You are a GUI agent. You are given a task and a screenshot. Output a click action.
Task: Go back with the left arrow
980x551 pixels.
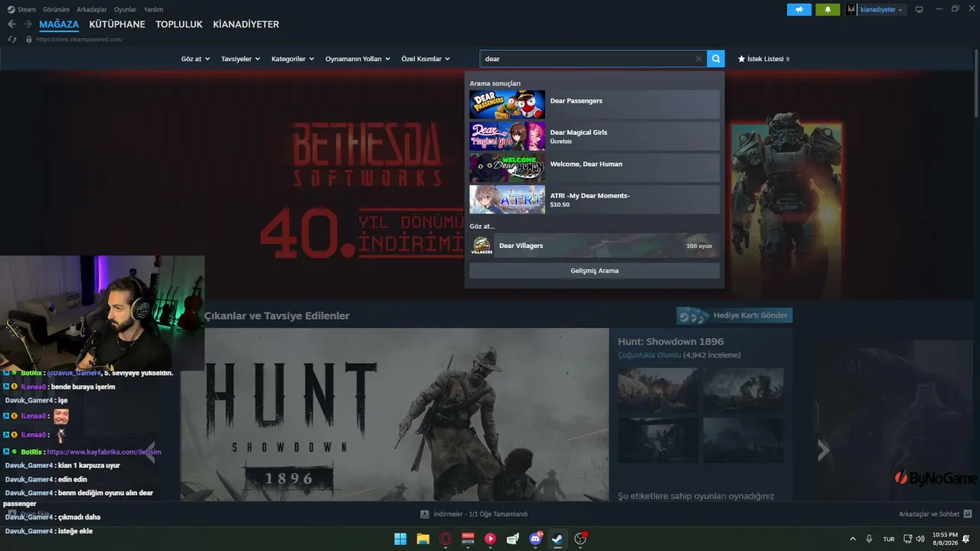point(11,24)
